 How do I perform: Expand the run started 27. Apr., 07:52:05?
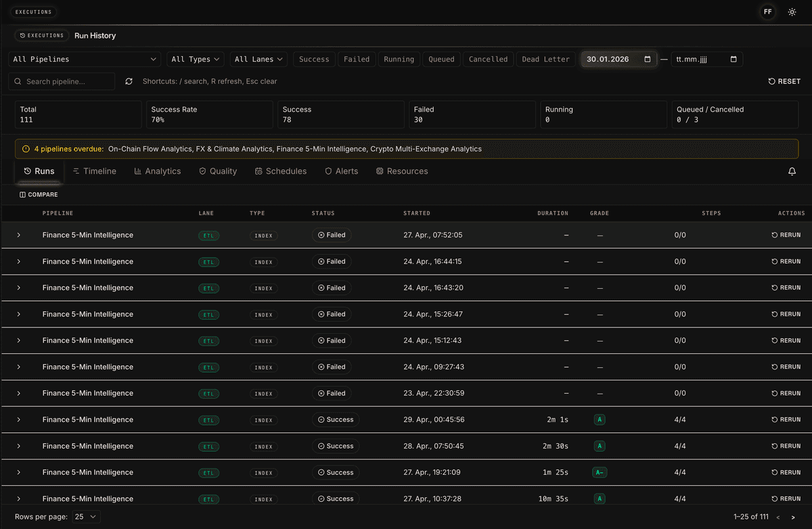click(19, 235)
